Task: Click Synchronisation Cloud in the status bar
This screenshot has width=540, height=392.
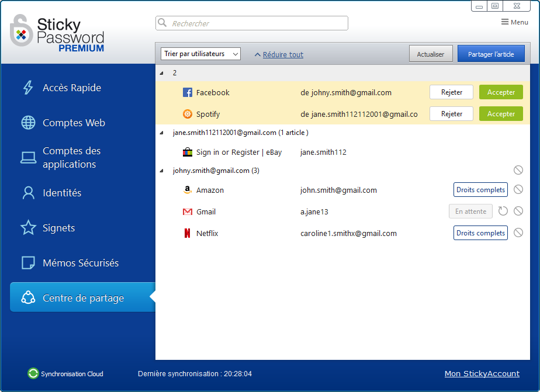Action: point(72,374)
